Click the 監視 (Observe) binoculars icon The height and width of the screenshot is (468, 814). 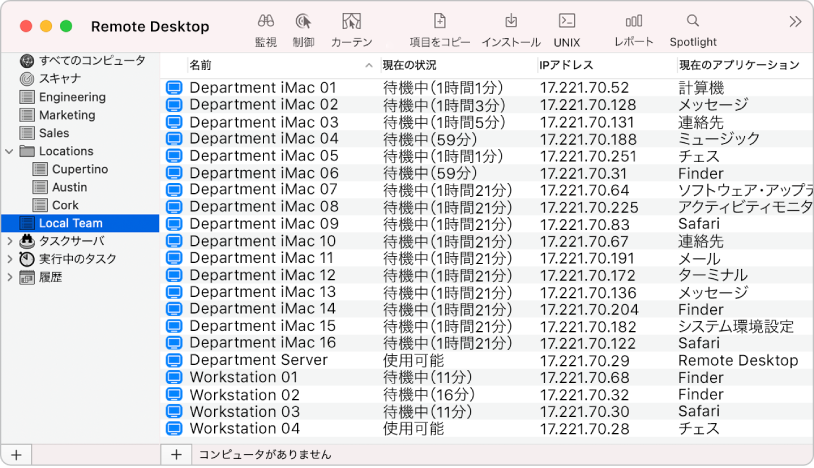(x=266, y=21)
